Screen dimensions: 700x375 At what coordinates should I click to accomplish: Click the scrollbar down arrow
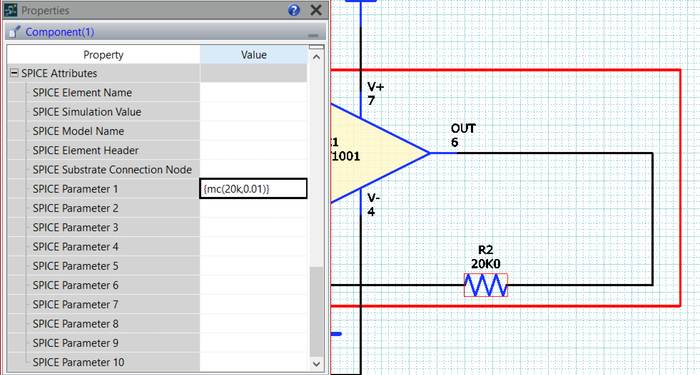point(317,363)
